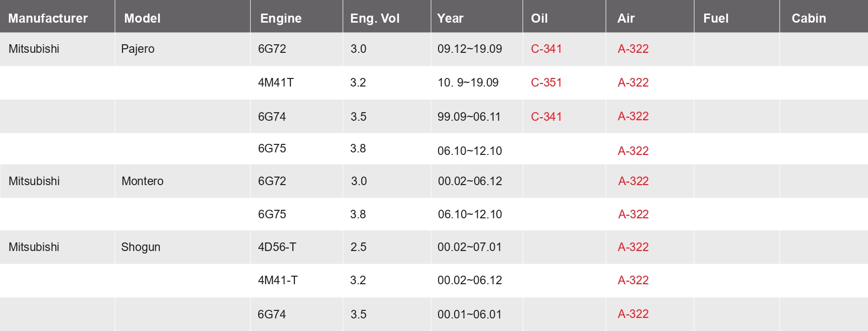Open A-322 link in Montero 6G72 row

(x=633, y=181)
